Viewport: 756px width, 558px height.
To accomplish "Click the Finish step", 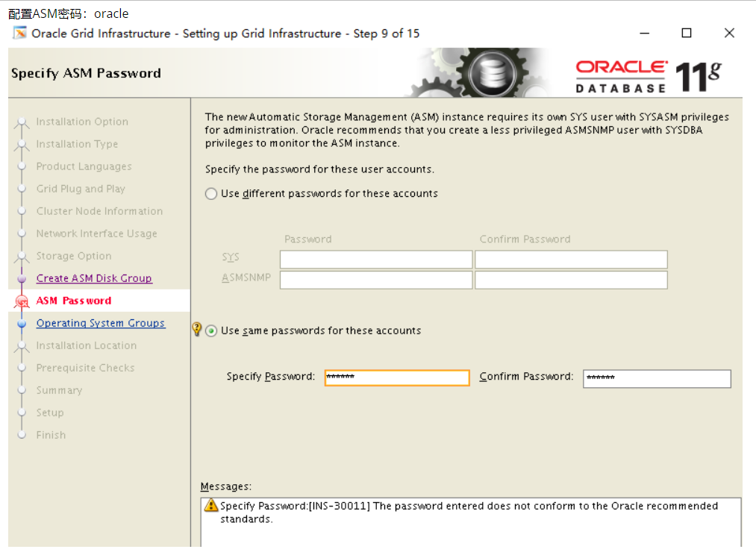I will pyautogui.click(x=51, y=435).
